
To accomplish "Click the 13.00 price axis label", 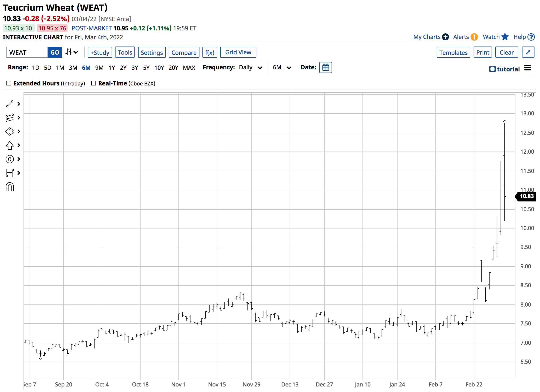I will (527, 114).
